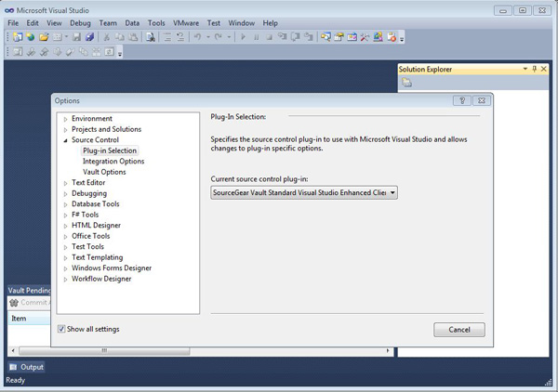Select Integration Options in the tree
This screenshot has height=392, width=558.
point(113,162)
